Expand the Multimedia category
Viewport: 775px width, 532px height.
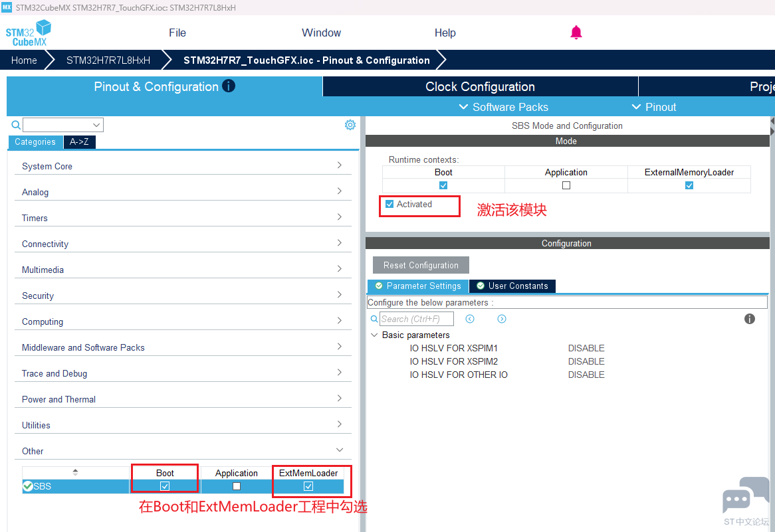pos(183,270)
